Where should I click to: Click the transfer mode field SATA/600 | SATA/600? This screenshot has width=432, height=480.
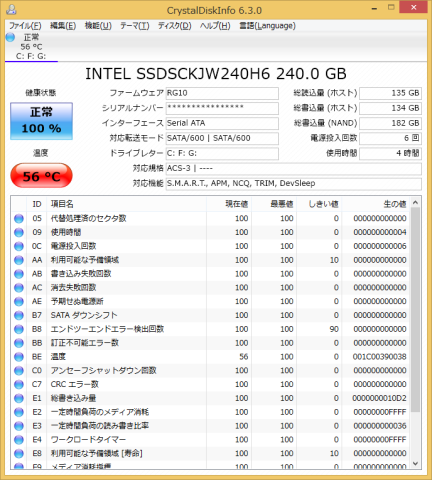coord(222,138)
